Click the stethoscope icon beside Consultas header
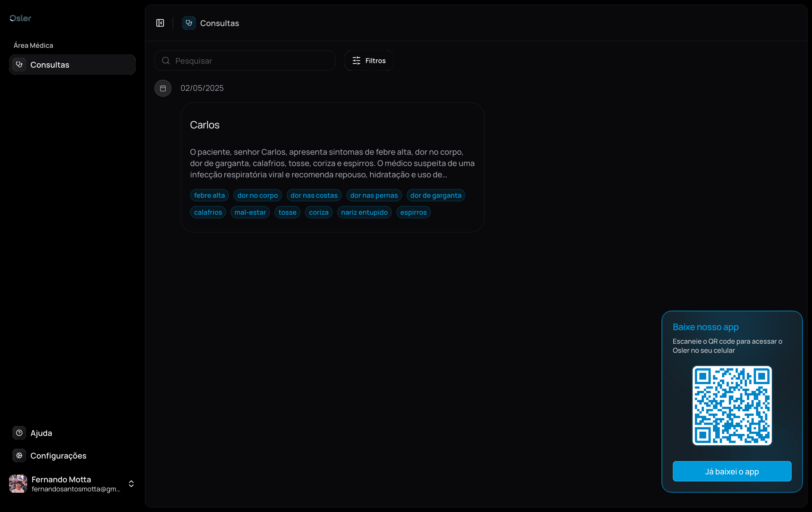This screenshot has height=512, width=812. coord(189,23)
